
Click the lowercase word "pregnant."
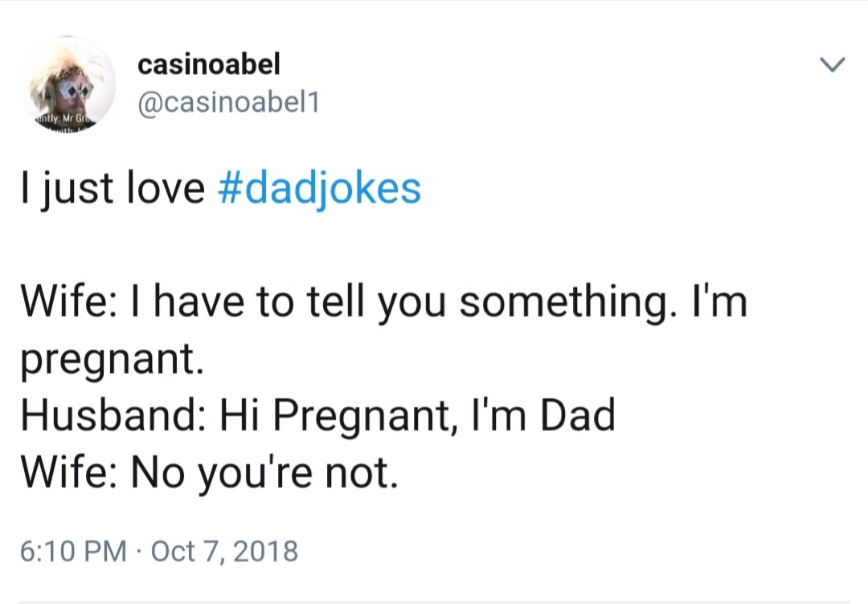(x=109, y=362)
